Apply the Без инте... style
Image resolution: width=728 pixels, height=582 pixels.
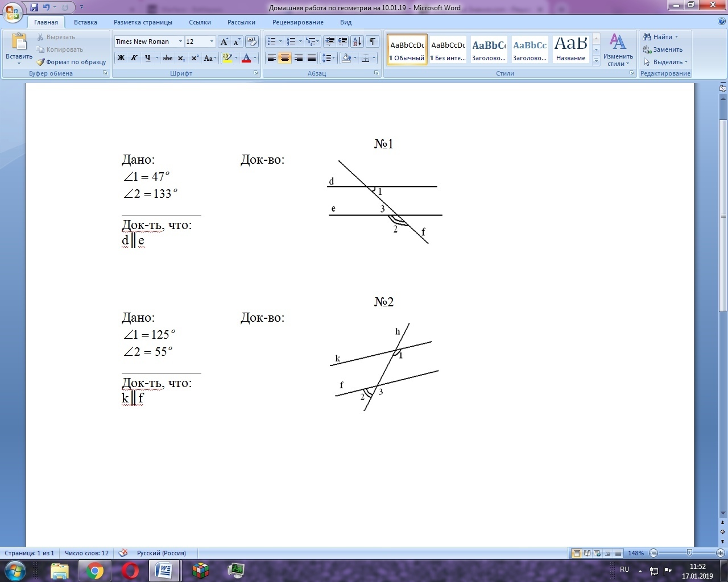(x=448, y=49)
